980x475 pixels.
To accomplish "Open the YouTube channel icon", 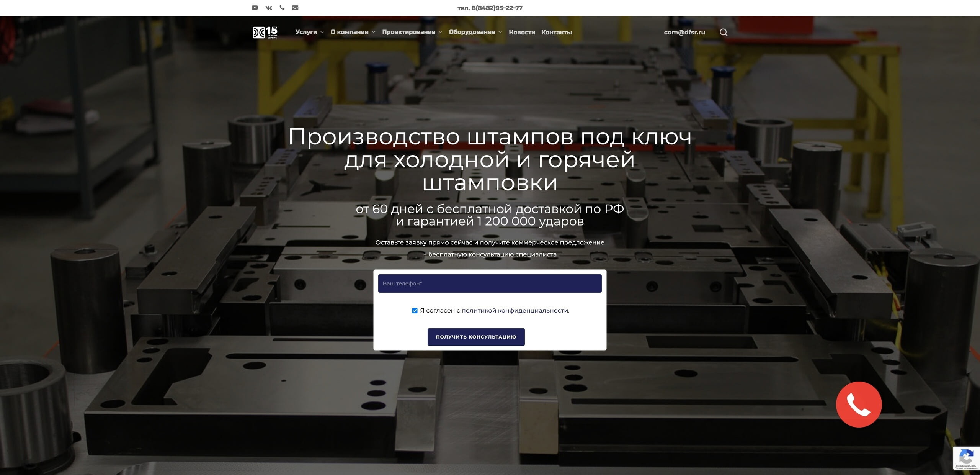I will coord(254,7).
